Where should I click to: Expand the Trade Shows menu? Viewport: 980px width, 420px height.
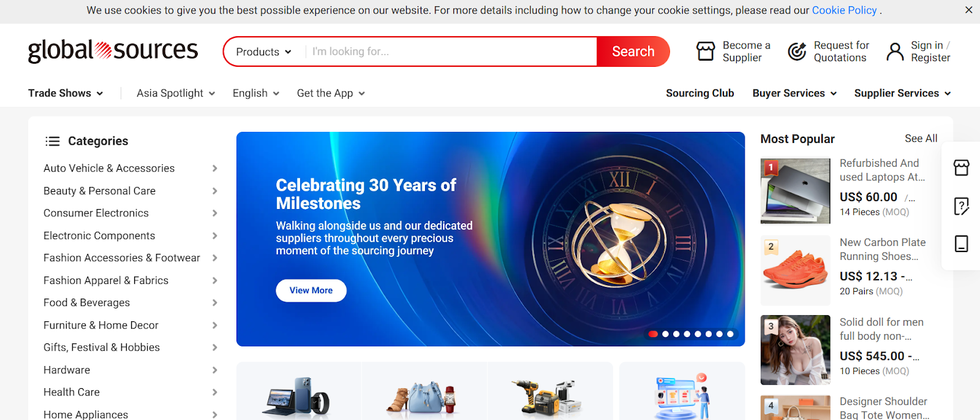pyautogui.click(x=66, y=93)
